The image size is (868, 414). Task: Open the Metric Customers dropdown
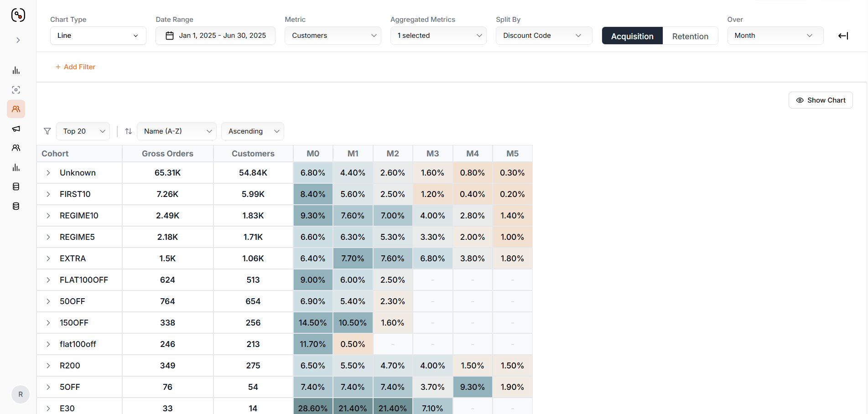point(333,36)
